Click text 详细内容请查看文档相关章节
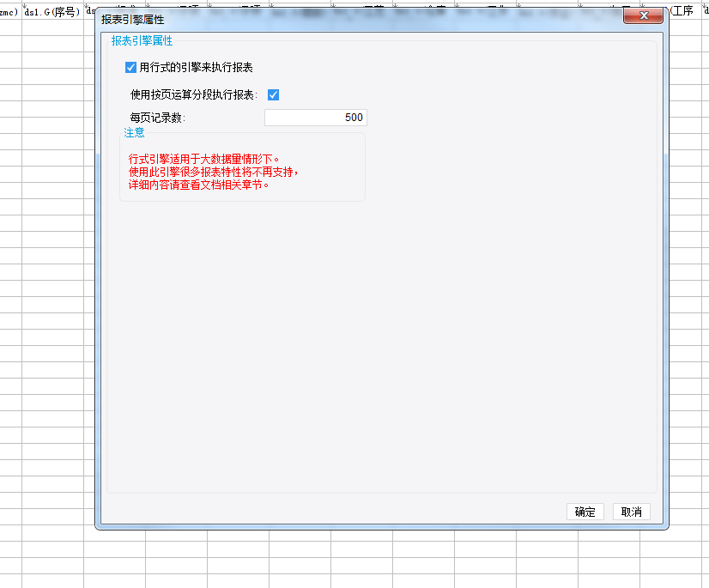Viewport: 709px width, 588px height. pyautogui.click(x=198, y=185)
